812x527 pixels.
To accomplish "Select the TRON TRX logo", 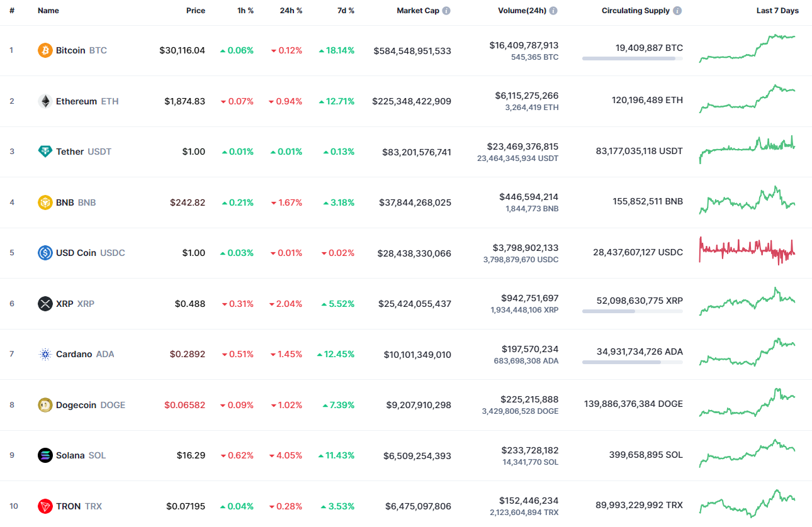I will tap(45, 506).
